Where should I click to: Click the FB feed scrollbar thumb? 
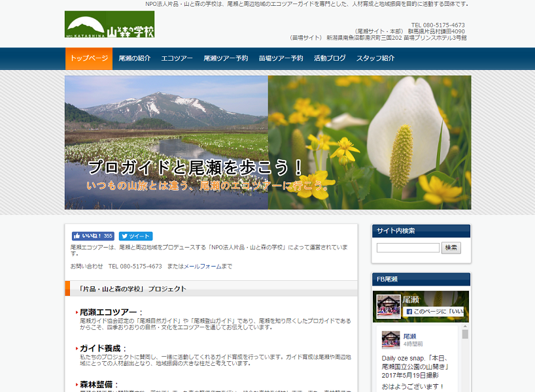tap(465, 334)
